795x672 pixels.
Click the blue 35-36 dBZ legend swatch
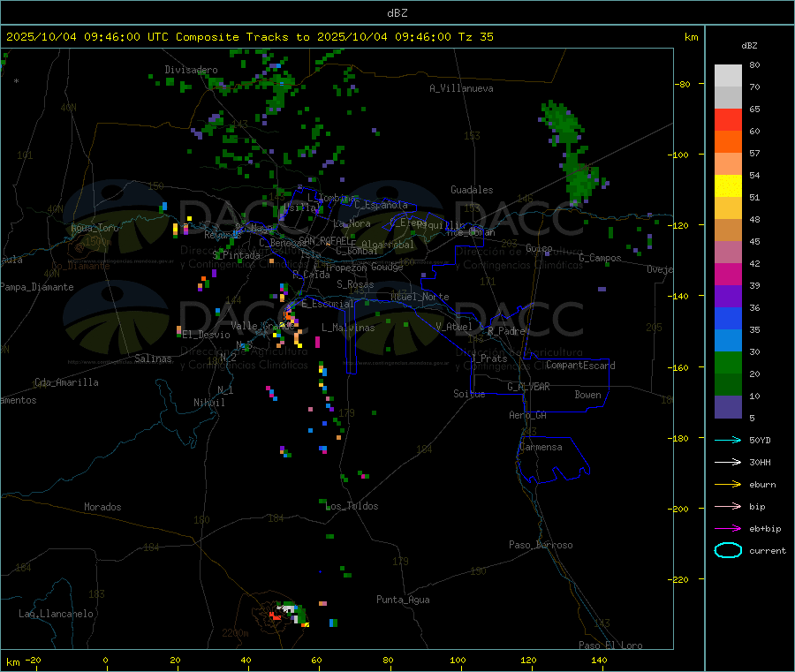pyautogui.click(x=728, y=318)
